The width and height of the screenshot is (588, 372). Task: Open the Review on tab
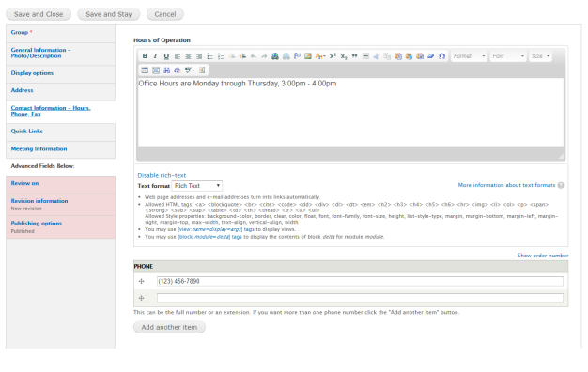point(60,184)
